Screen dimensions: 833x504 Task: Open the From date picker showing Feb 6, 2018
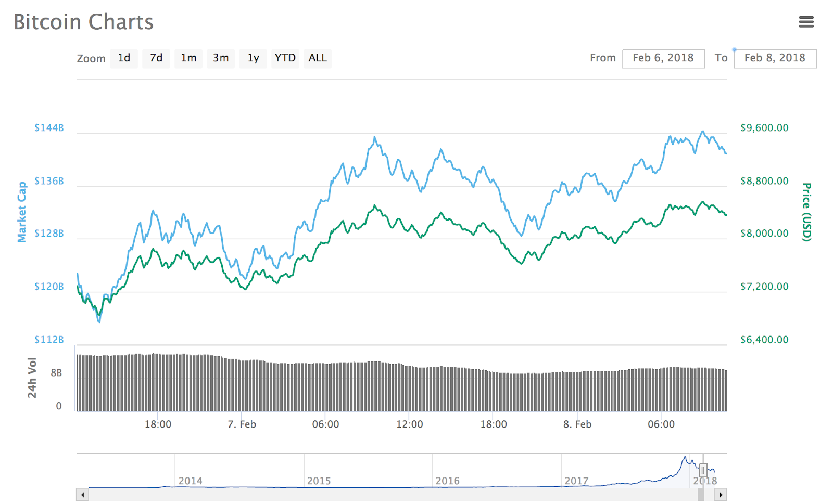tap(663, 58)
